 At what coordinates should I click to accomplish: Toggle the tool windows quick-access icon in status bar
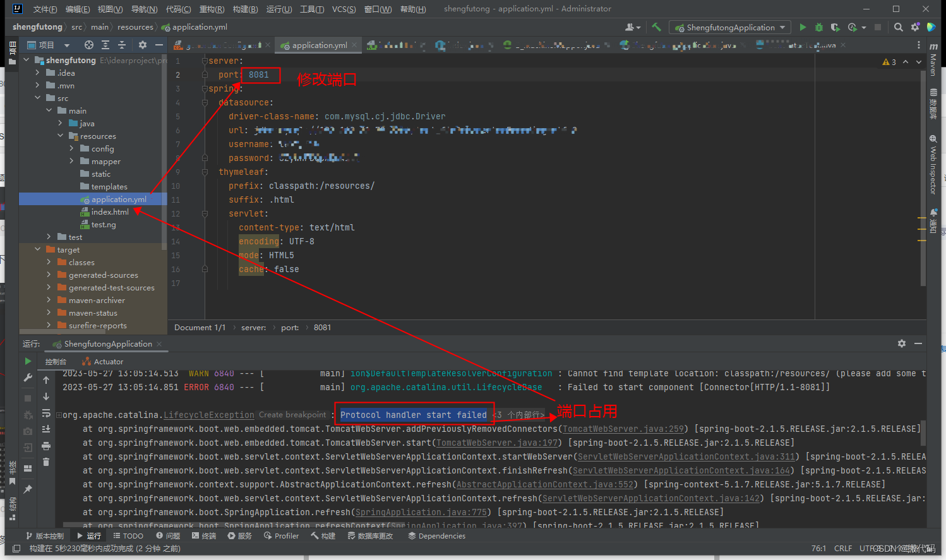click(x=16, y=549)
